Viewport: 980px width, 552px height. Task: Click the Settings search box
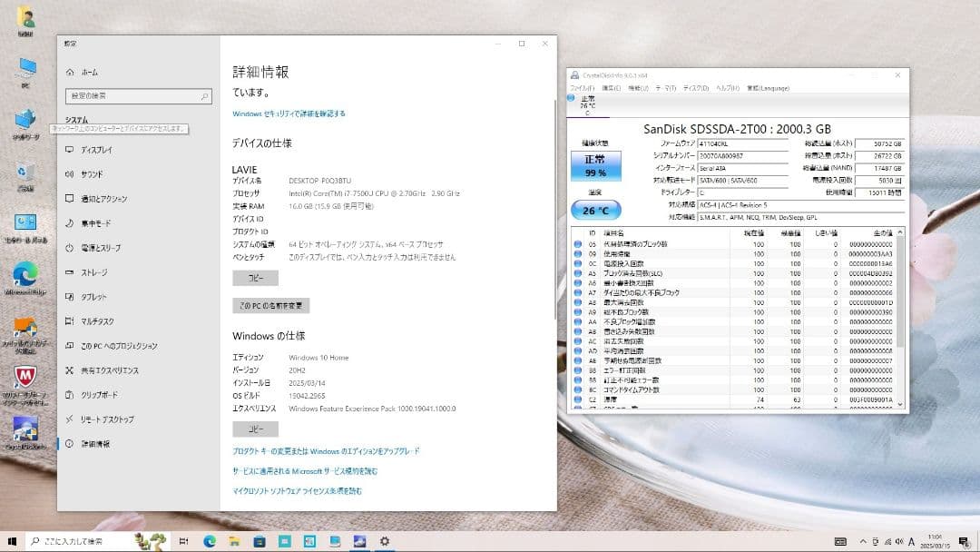[x=138, y=95]
